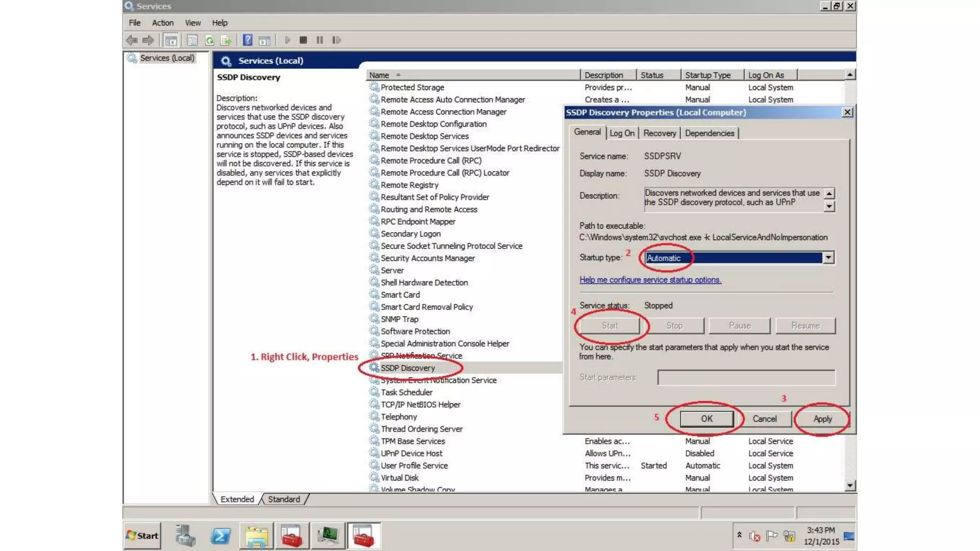This screenshot has width=980, height=551.
Task: Click the Apply button
Action: pos(823,419)
